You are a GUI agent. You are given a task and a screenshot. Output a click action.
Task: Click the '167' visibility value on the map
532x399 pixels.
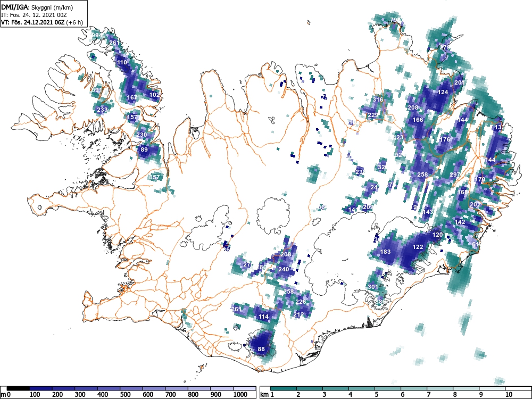[x=132, y=97]
